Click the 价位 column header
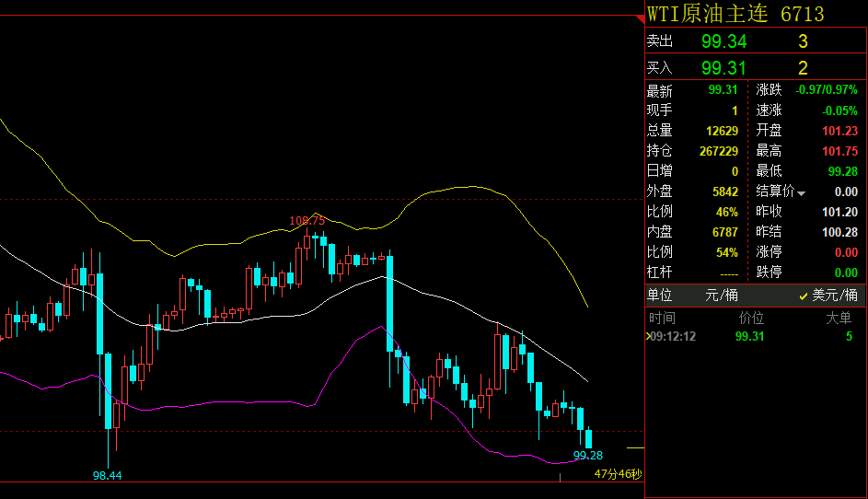 point(751,318)
